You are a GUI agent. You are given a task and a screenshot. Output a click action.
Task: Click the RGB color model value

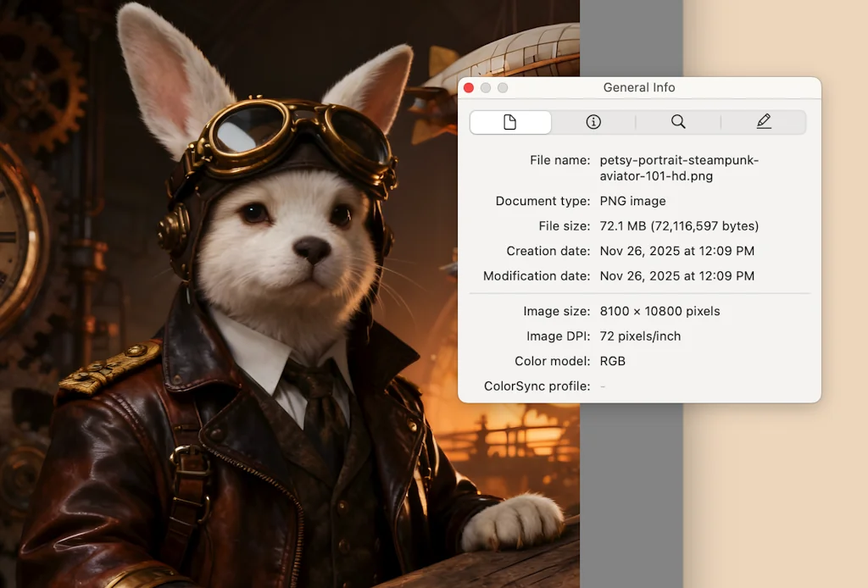pos(612,361)
